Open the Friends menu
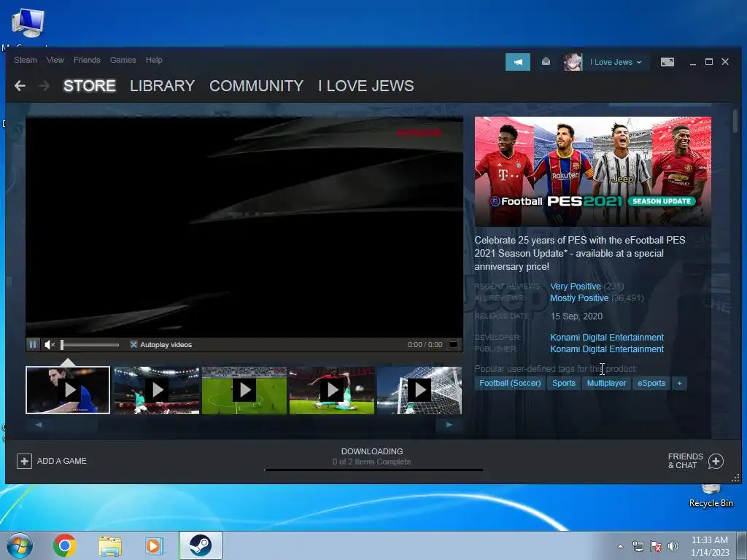The image size is (747, 560). point(87,60)
